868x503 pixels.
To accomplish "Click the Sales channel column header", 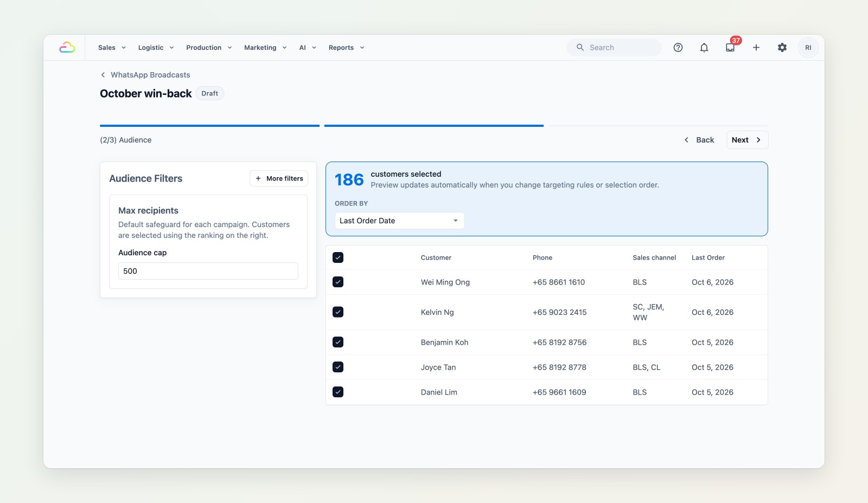I will pos(654,257).
